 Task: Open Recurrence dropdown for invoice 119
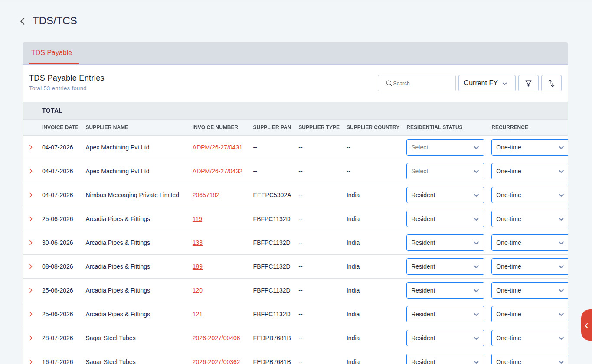point(530,219)
